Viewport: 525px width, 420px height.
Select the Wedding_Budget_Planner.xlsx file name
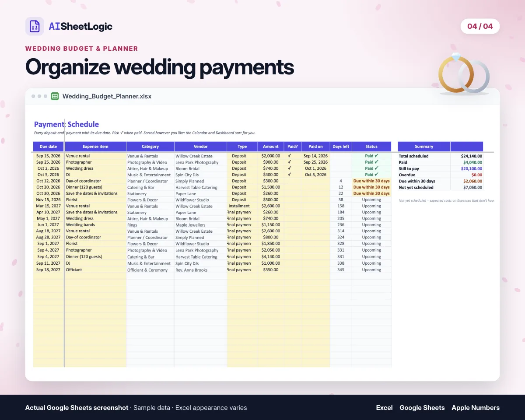click(107, 96)
